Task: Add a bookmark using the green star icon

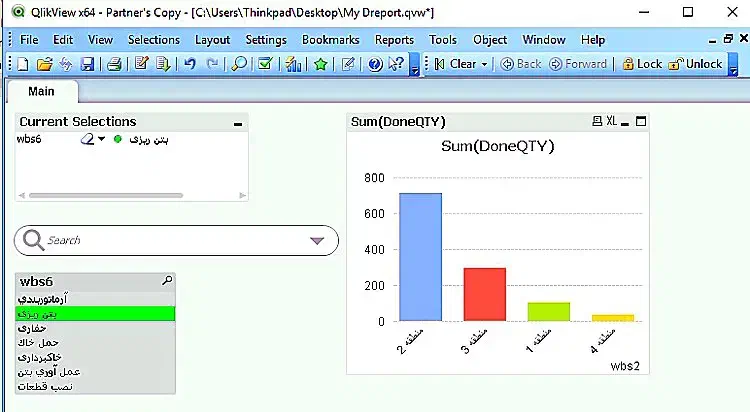Action: [321, 64]
